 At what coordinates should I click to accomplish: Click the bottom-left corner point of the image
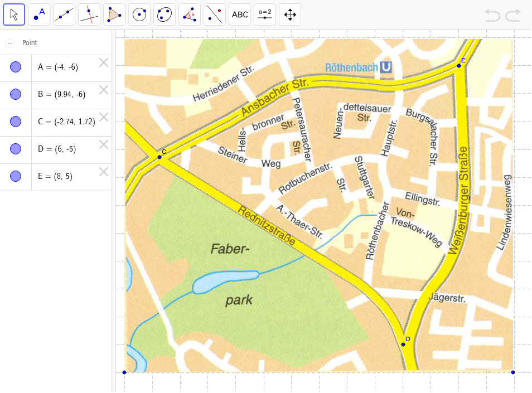point(124,372)
